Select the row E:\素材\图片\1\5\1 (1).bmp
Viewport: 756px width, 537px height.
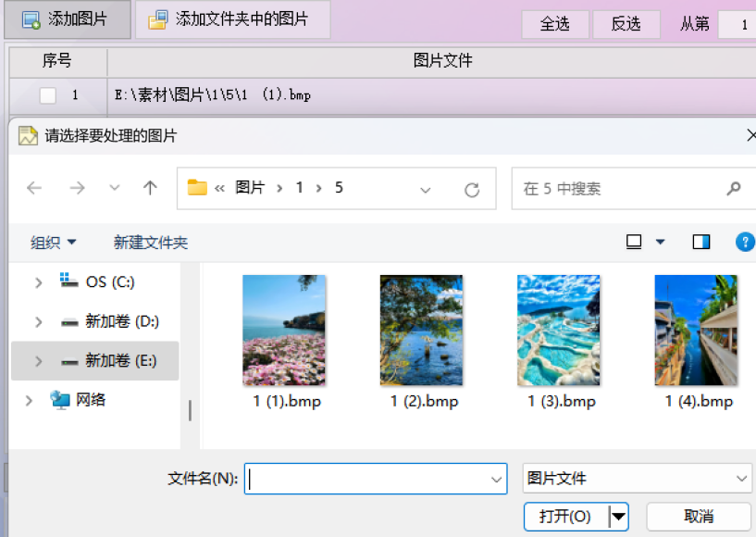[x=383, y=95]
